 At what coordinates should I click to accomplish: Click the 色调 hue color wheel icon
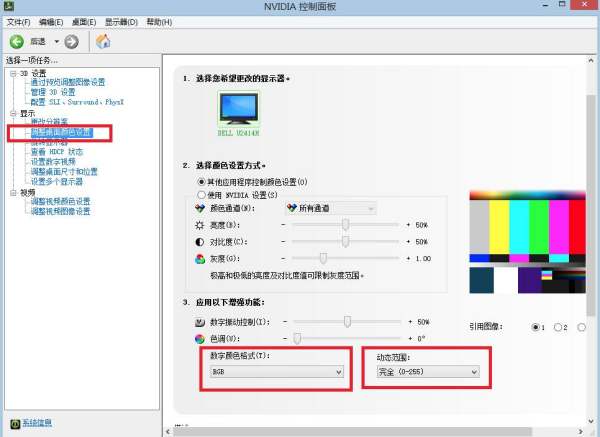pos(200,339)
